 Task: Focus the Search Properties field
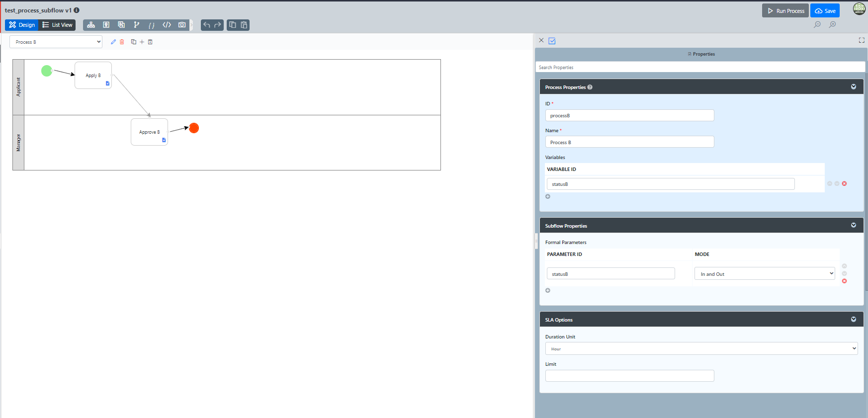click(700, 67)
